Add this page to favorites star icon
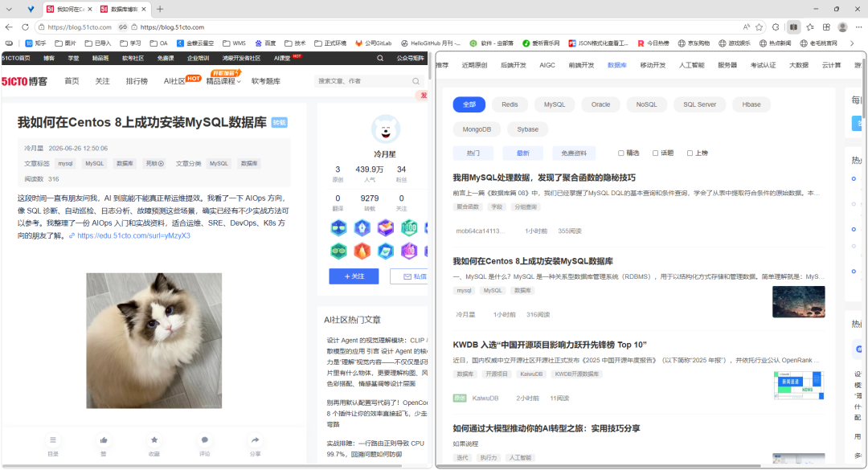This screenshot has width=868, height=470. [759, 27]
